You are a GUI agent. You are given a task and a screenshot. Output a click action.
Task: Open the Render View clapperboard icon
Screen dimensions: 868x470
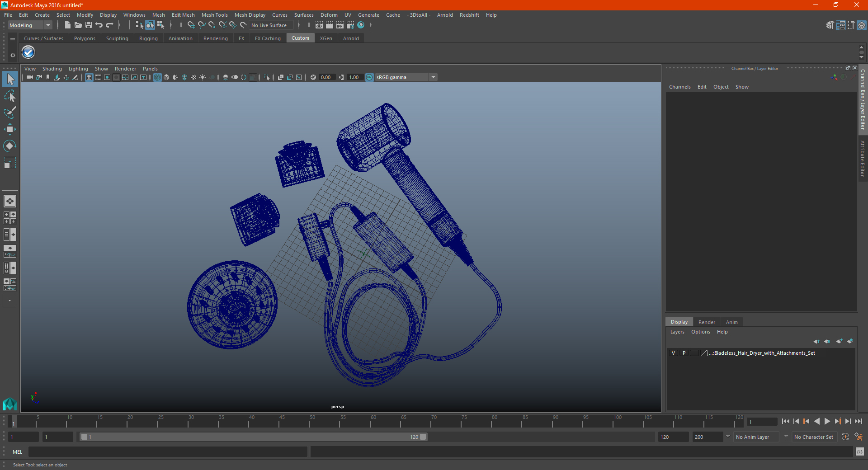point(319,25)
